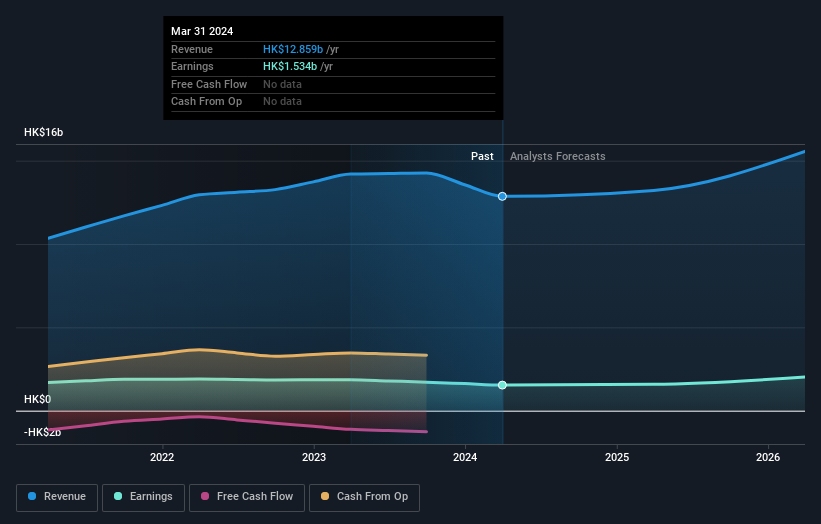Screen dimensions: 821x524
Task: Click the Mar 31 2024 tooltip date
Action: click(202, 31)
